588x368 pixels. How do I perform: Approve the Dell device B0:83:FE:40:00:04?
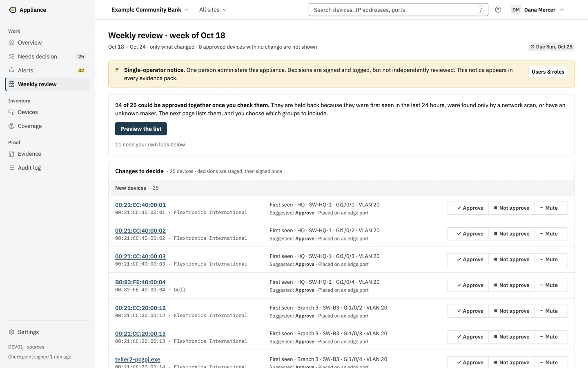pyautogui.click(x=468, y=285)
